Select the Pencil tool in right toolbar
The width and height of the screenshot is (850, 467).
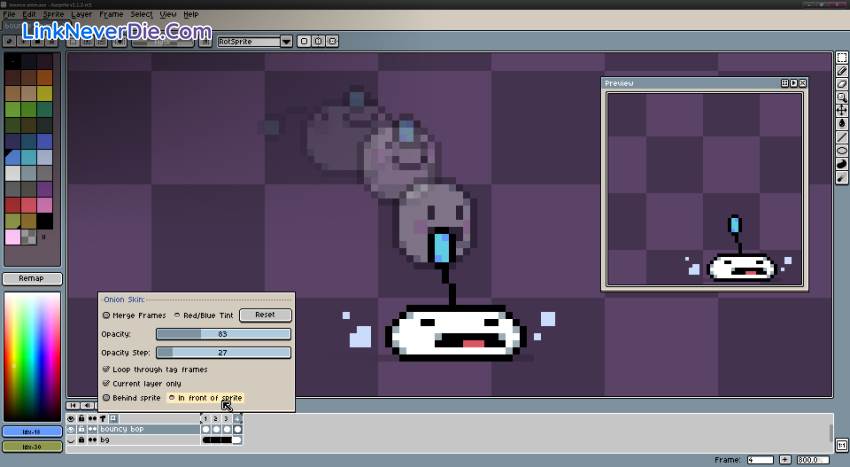click(x=842, y=71)
